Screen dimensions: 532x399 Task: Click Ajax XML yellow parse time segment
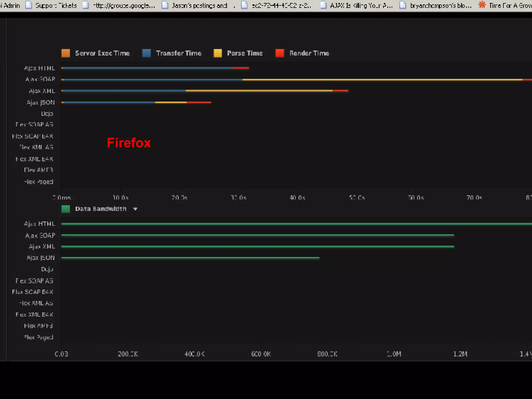[x=259, y=91]
